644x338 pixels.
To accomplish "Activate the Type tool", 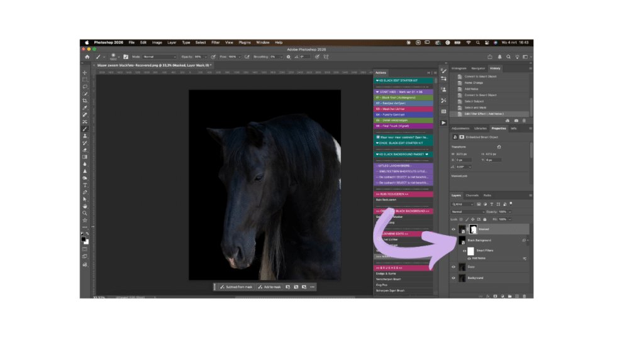I will [x=85, y=185].
